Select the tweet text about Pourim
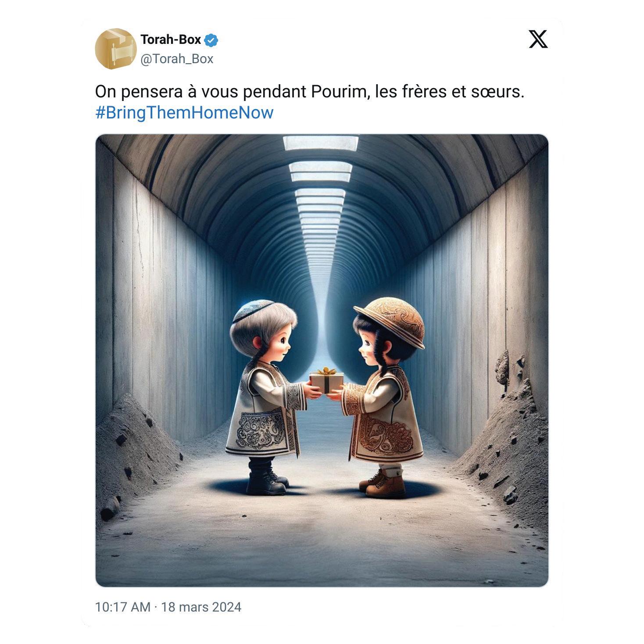 (310, 92)
